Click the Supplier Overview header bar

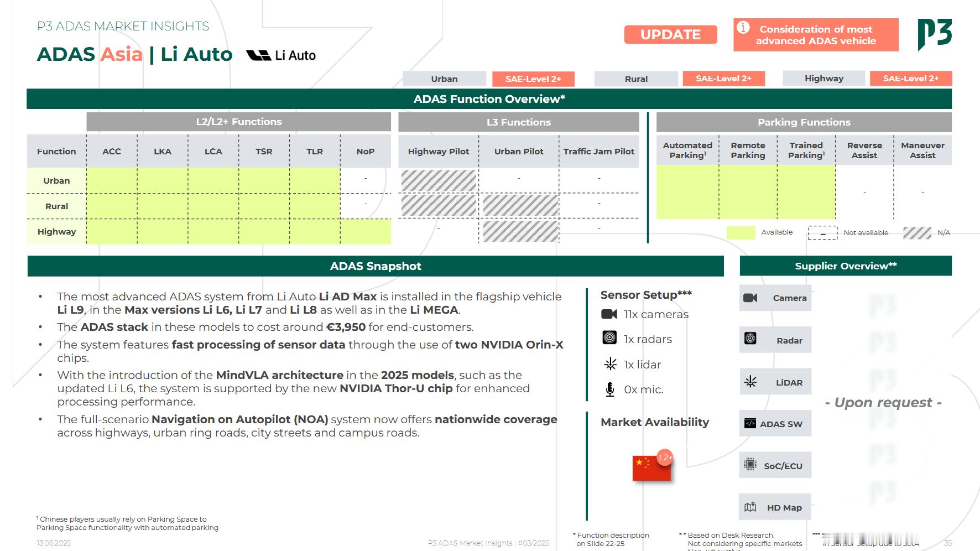point(846,266)
